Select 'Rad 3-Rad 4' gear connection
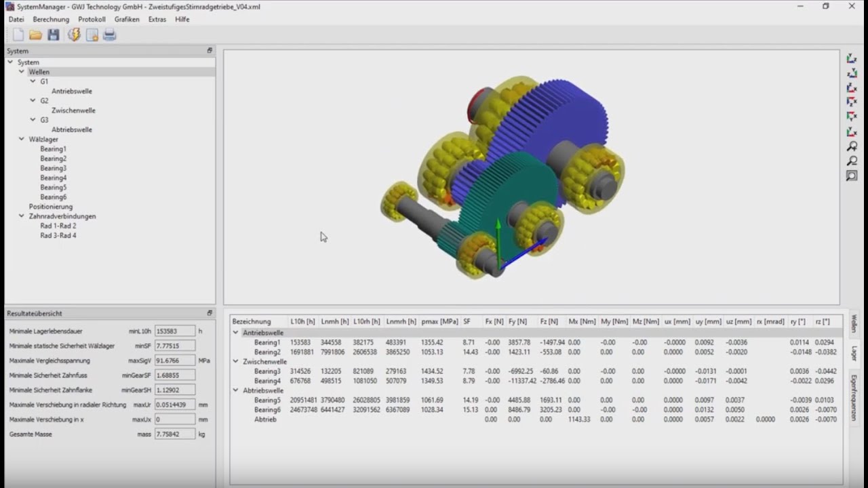This screenshot has width=868, height=488. coord(58,236)
